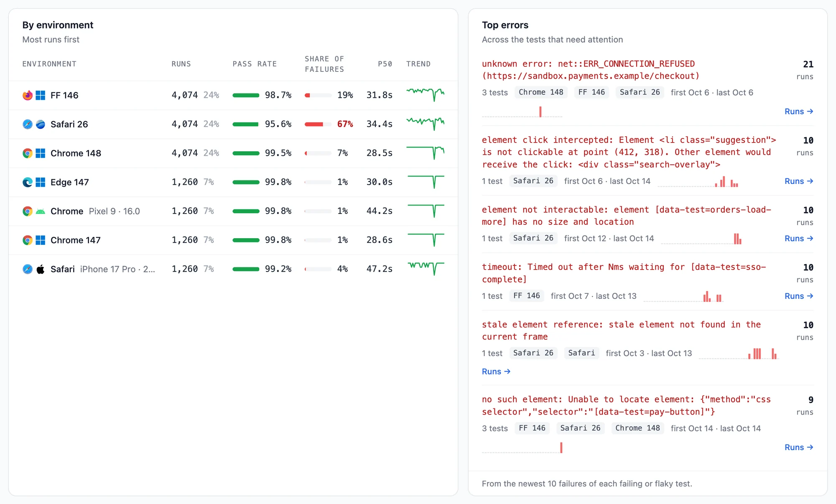Click the Chrome 148 pass rate bar

[x=246, y=153]
